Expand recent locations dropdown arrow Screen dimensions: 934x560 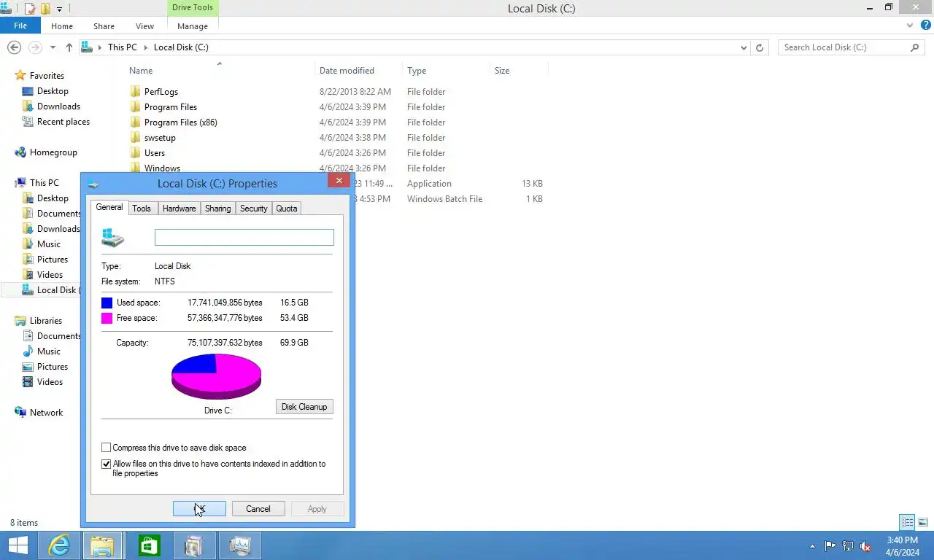click(53, 47)
